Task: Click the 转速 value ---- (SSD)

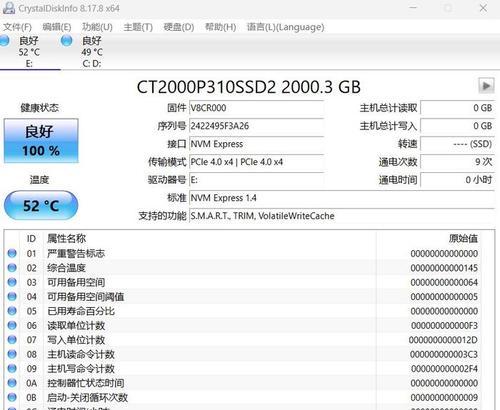Action: point(457,144)
